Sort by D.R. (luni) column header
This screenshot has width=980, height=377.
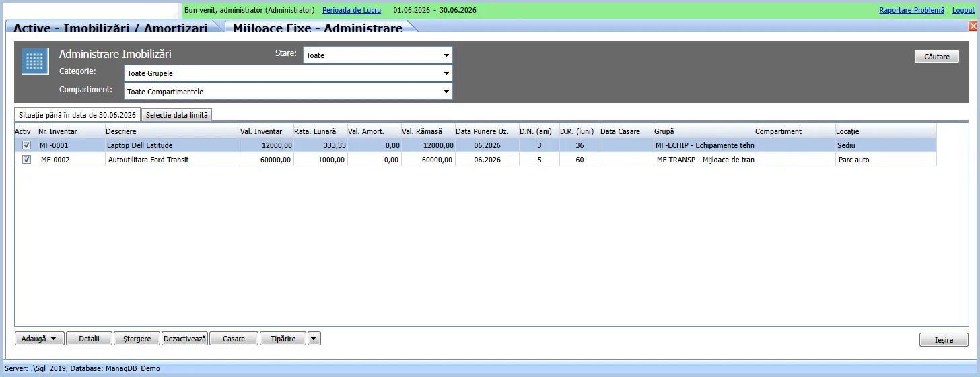pos(579,131)
